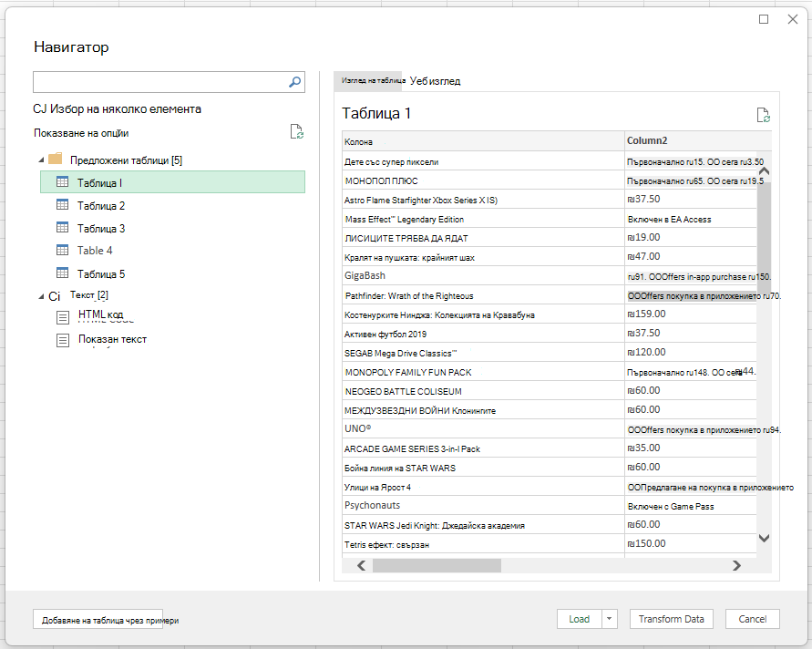Viewport: 812px width, 649px height.
Task: Click the Mass Effect Legendary Edition cell
Action: click(483, 219)
